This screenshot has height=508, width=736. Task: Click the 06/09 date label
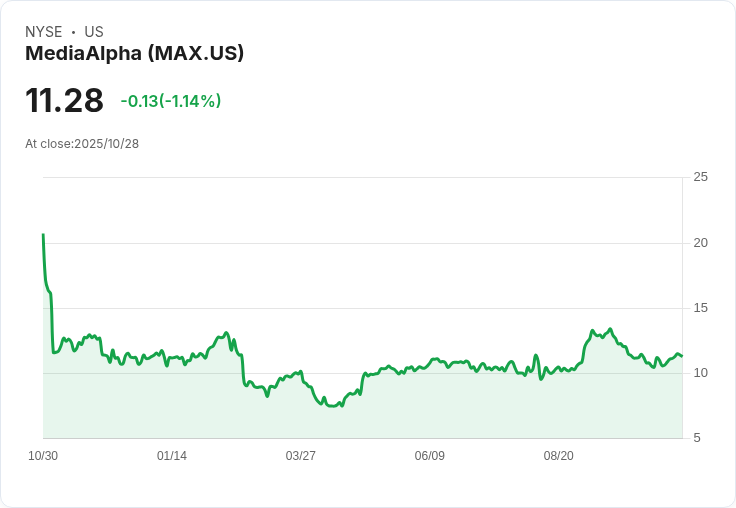tap(430, 456)
